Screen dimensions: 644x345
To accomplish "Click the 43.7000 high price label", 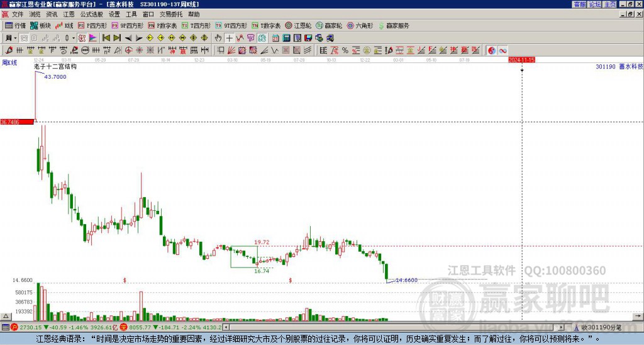I will (x=55, y=77).
